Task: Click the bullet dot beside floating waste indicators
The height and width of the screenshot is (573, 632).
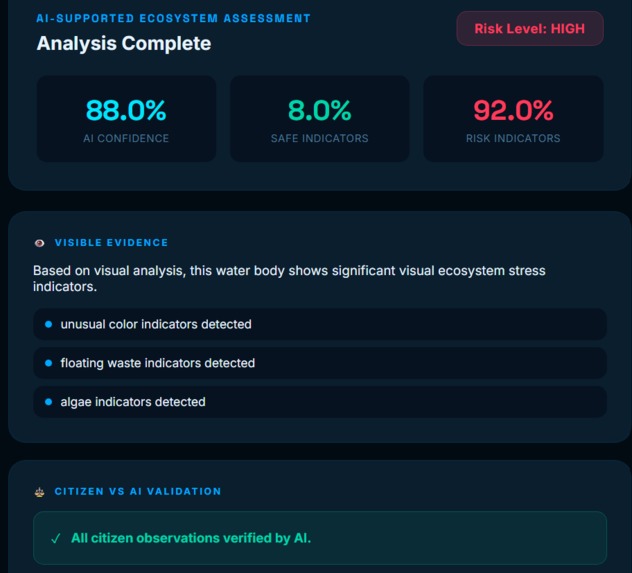Action: coord(48,363)
